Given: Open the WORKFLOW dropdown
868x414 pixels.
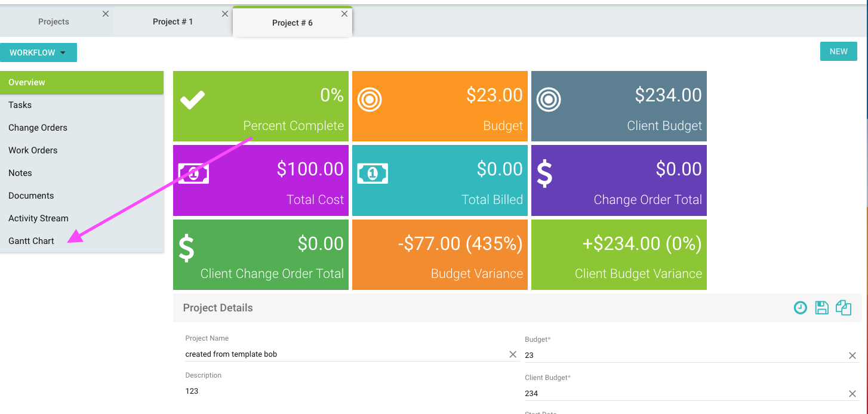Looking at the screenshot, I should point(38,52).
